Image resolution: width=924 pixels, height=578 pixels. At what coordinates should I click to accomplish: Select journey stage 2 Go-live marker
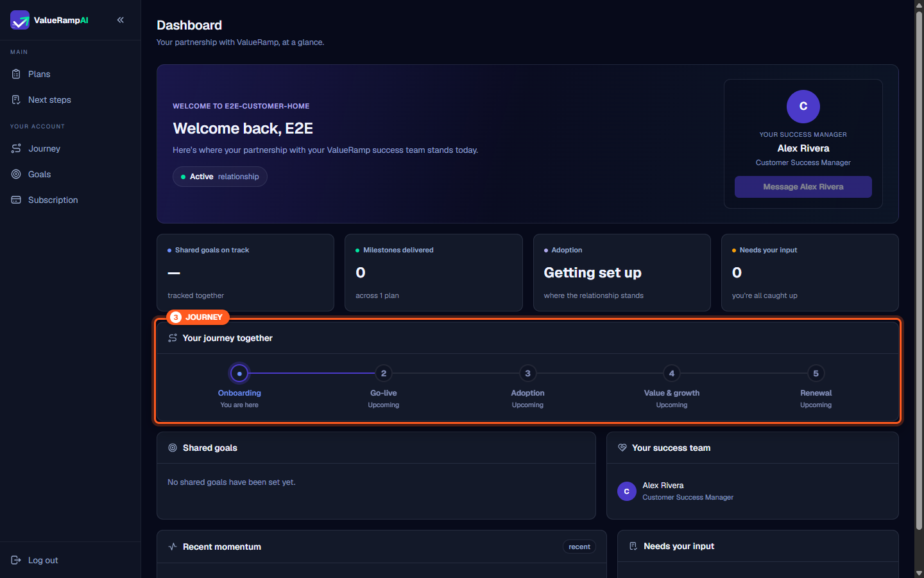(x=384, y=373)
